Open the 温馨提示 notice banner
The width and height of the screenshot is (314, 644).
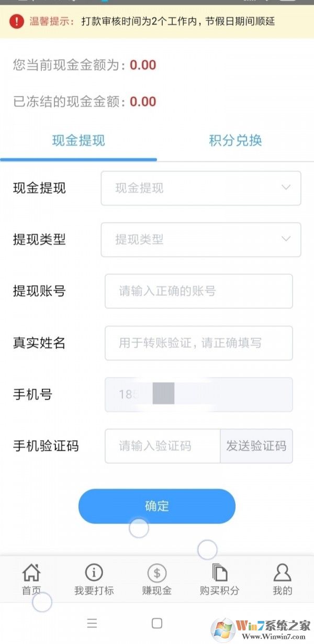(x=156, y=22)
